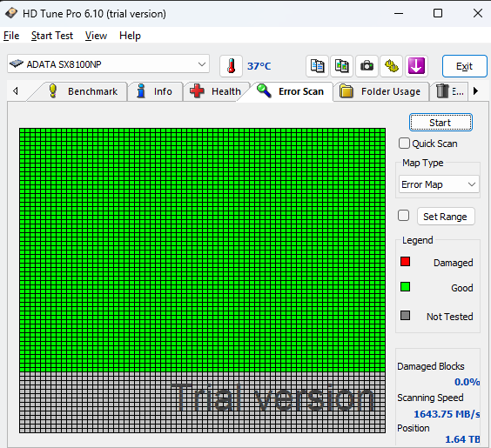Open the truncated trash can tab
The width and height of the screenshot is (491, 448).
click(x=449, y=91)
